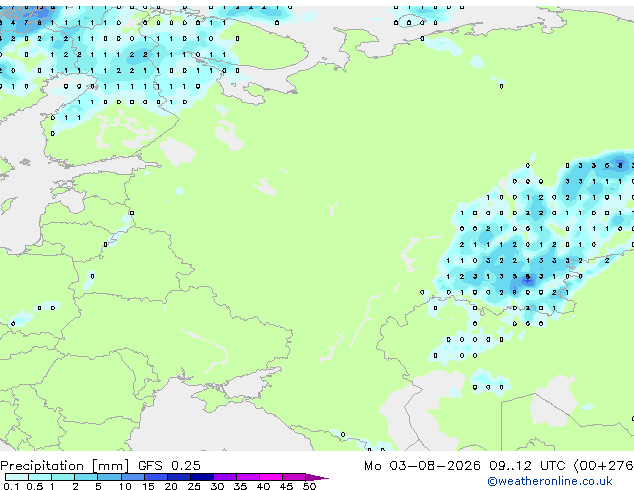
Task: Click the weekday 'Mo' label
Action: pyautogui.click(x=372, y=466)
